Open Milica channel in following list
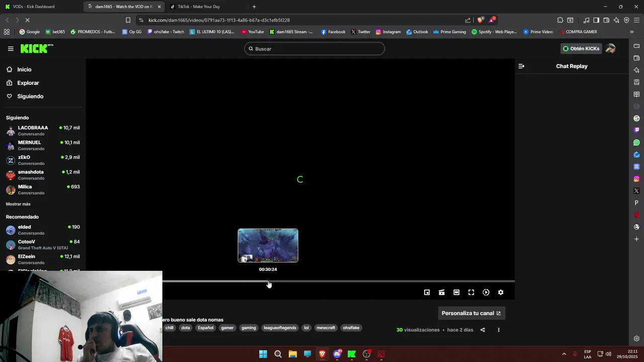The height and width of the screenshot is (362, 644). click(43, 190)
